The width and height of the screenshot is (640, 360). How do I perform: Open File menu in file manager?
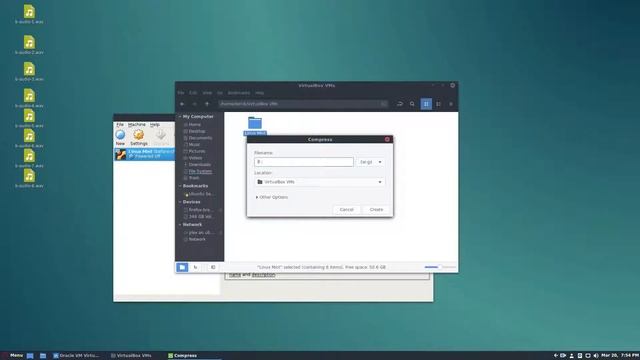point(181,93)
